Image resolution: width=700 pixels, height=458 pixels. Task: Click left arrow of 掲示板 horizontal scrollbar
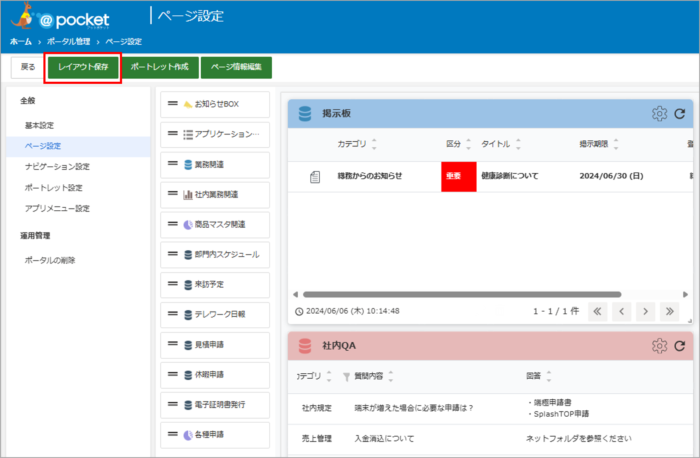coord(295,295)
